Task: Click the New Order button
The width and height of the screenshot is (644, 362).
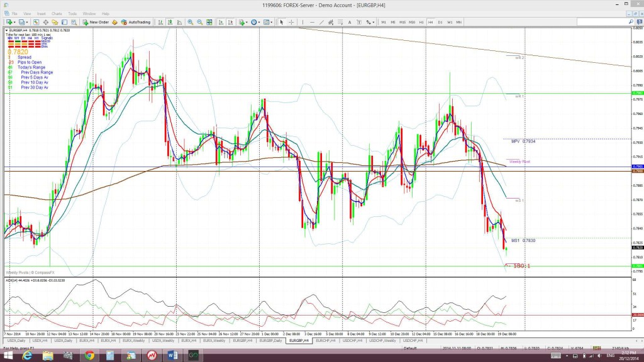Action: [96, 22]
